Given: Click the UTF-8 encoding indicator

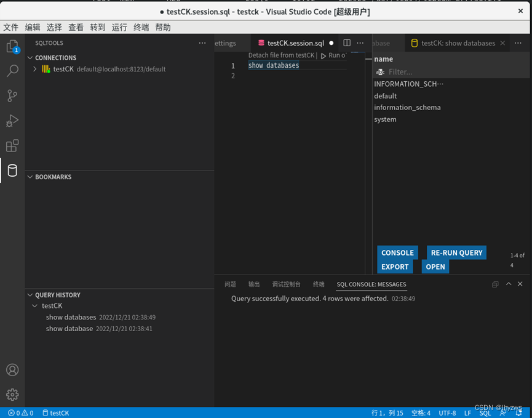Looking at the screenshot, I should pos(447,413).
